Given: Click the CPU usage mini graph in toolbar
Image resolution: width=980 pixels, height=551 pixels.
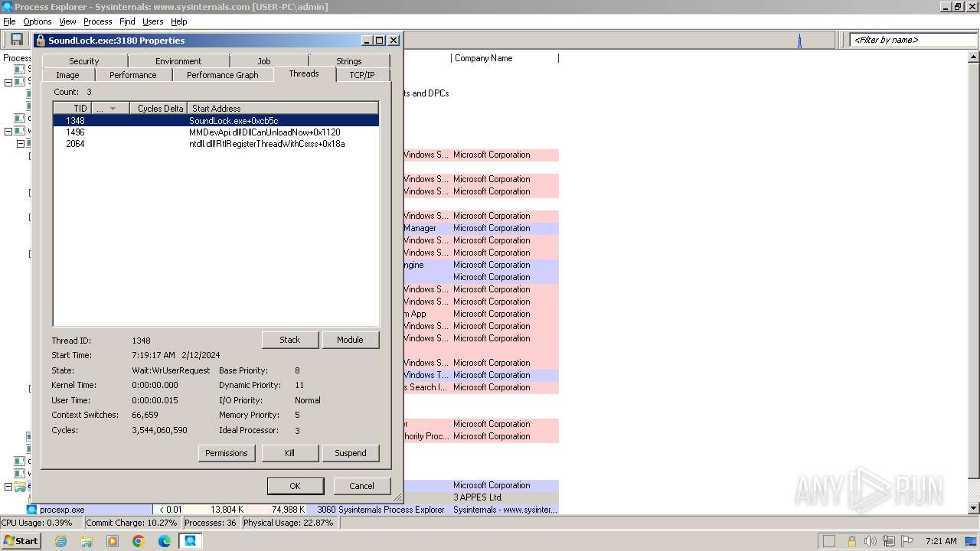Looking at the screenshot, I should click(618, 40).
